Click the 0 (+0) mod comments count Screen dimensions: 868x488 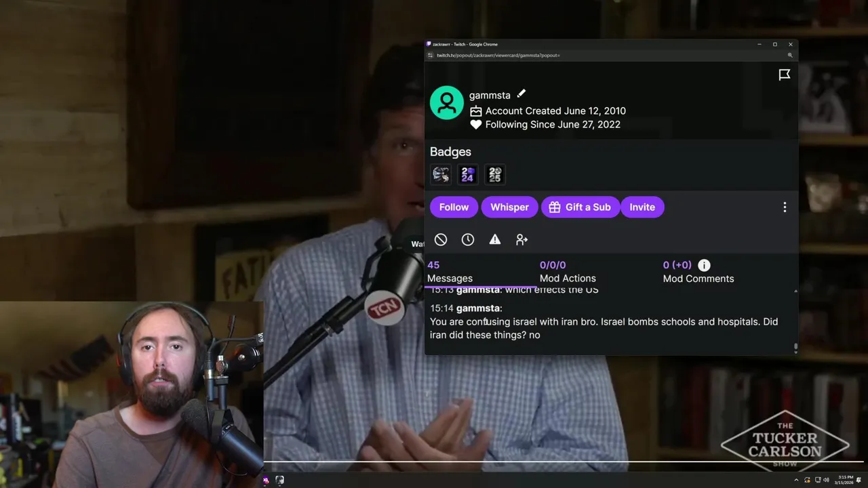677,265
